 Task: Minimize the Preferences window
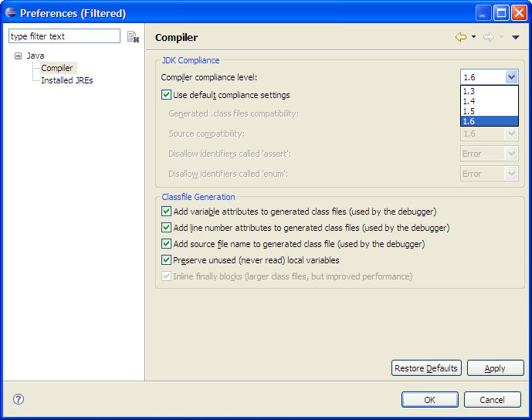tap(483, 13)
